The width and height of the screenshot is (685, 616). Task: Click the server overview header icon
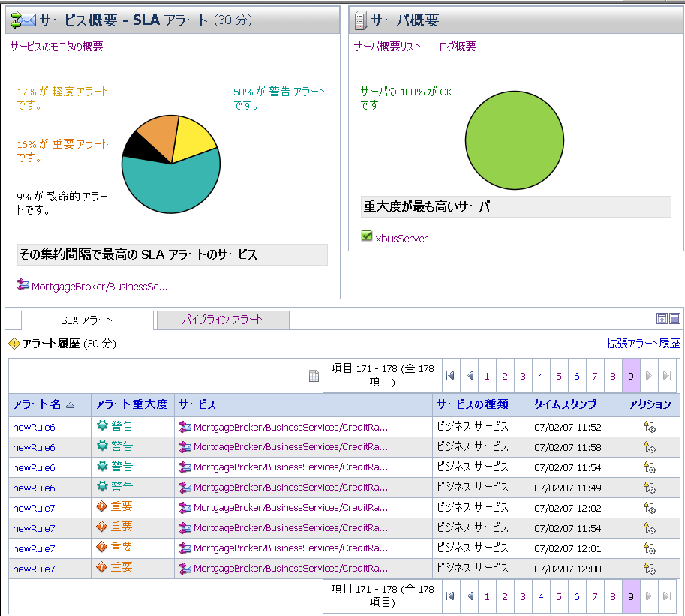pyautogui.click(x=361, y=20)
